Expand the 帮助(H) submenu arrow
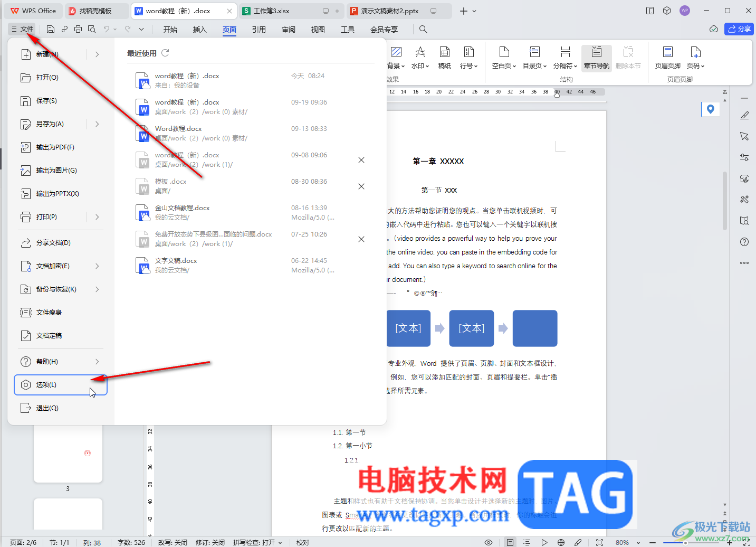Image resolution: width=756 pixels, height=547 pixels. pyautogui.click(x=97, y=362)
